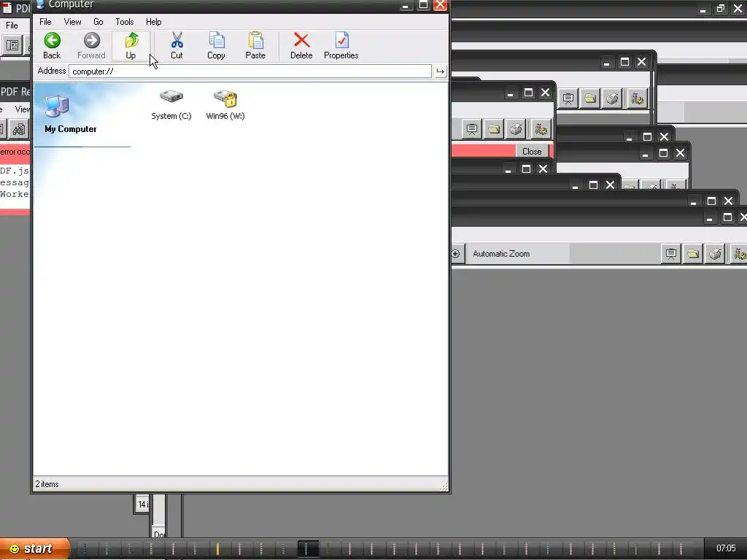Click the Paste clipboard toolbar icon

(255, 46)
